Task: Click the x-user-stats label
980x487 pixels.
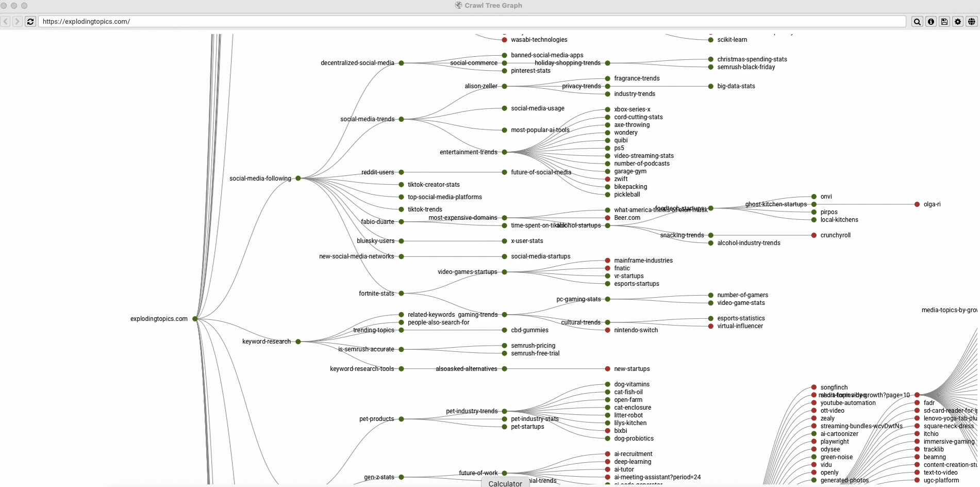Action: (x=527, y=241)
